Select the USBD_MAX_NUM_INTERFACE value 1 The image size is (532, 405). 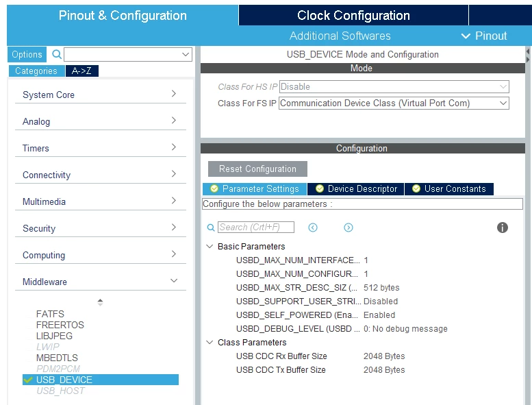366,260
